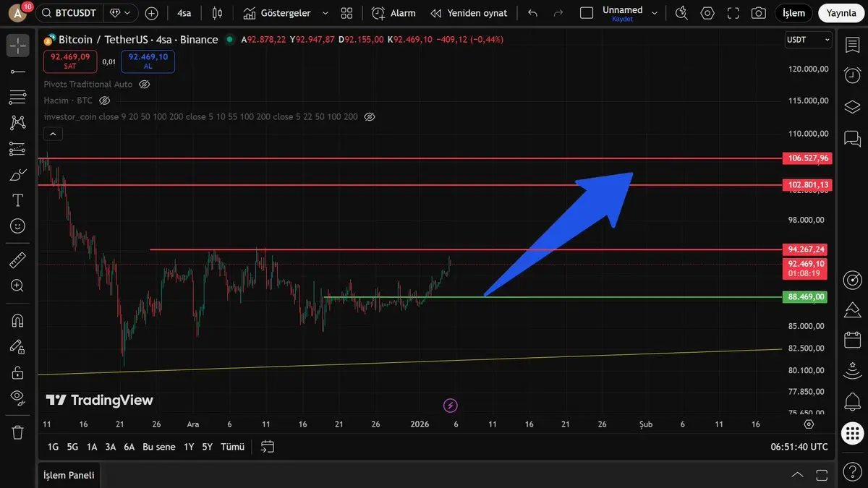Open the price axis settings gear
Image resolution: width=868 pixels, height=488 pixels.
[809, 424]
